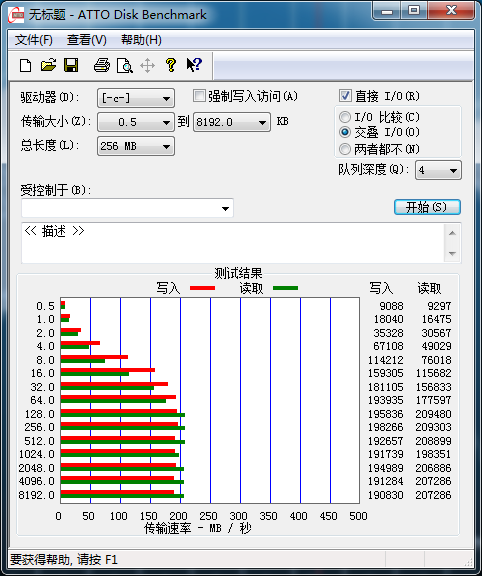This screenshot has height=576, width=482.
Task: Maximize the ATTO Disk Benchmark window
Action: 414,11
